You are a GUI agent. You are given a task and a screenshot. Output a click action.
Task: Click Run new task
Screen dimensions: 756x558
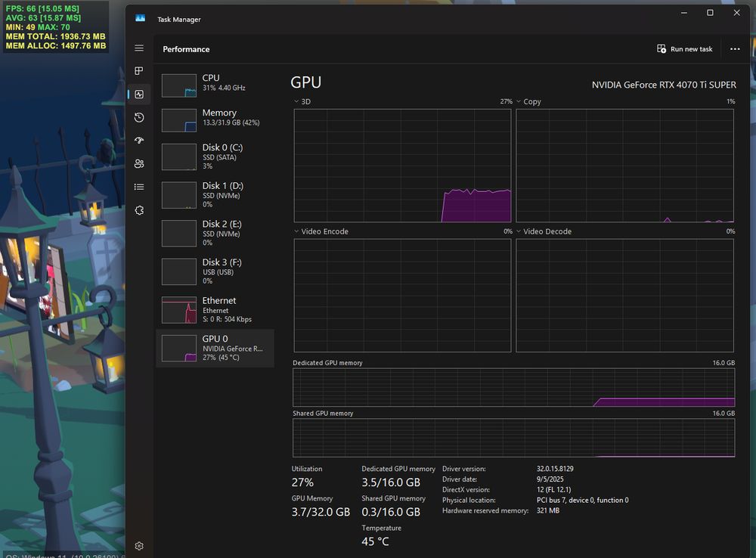tap(684, 48)
